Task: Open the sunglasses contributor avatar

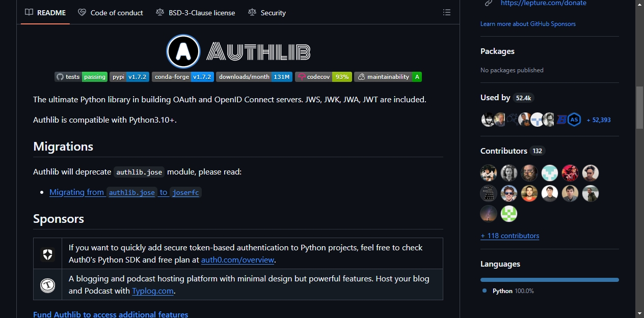Action: click(509, 193)
